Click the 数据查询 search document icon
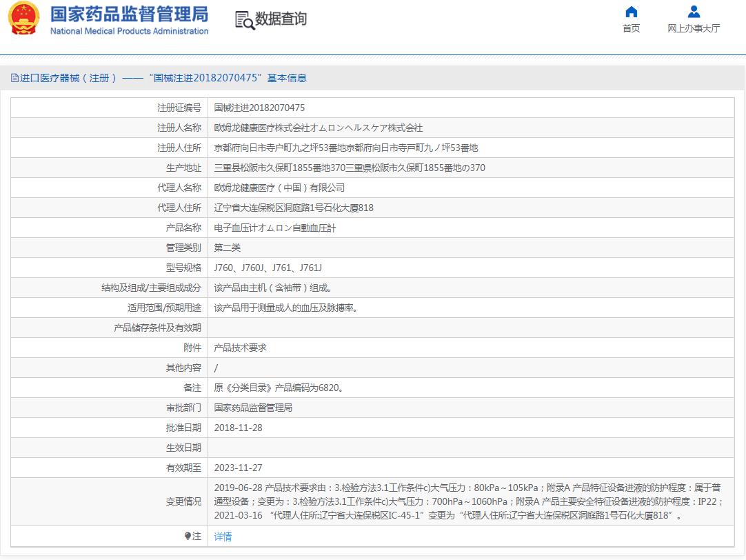This screenshot has height=560, width=746. (245, 21)
